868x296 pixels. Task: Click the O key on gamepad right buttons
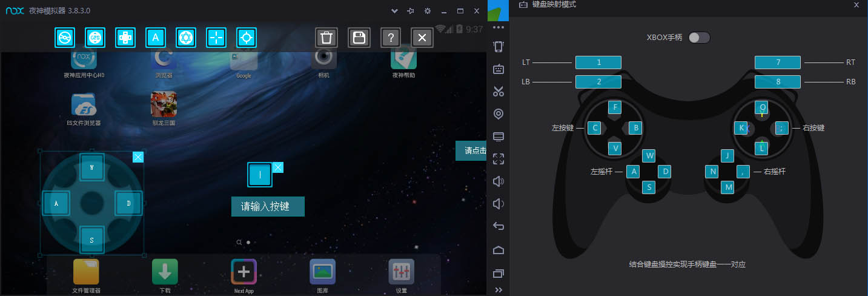763,108
